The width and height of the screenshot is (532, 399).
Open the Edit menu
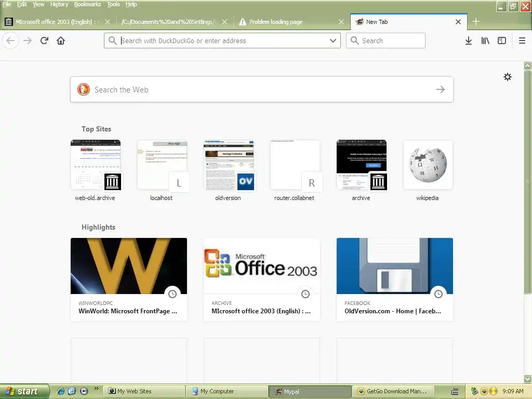22,4
